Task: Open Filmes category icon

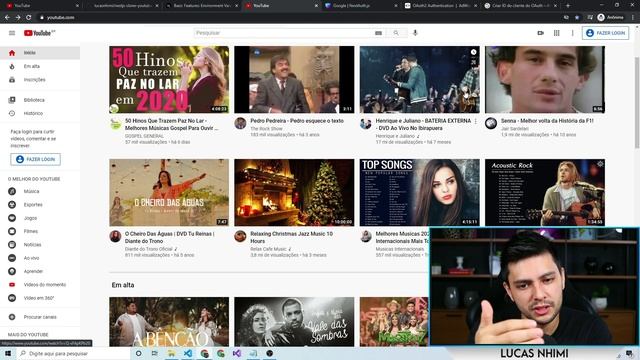Action: coord(12,231)
